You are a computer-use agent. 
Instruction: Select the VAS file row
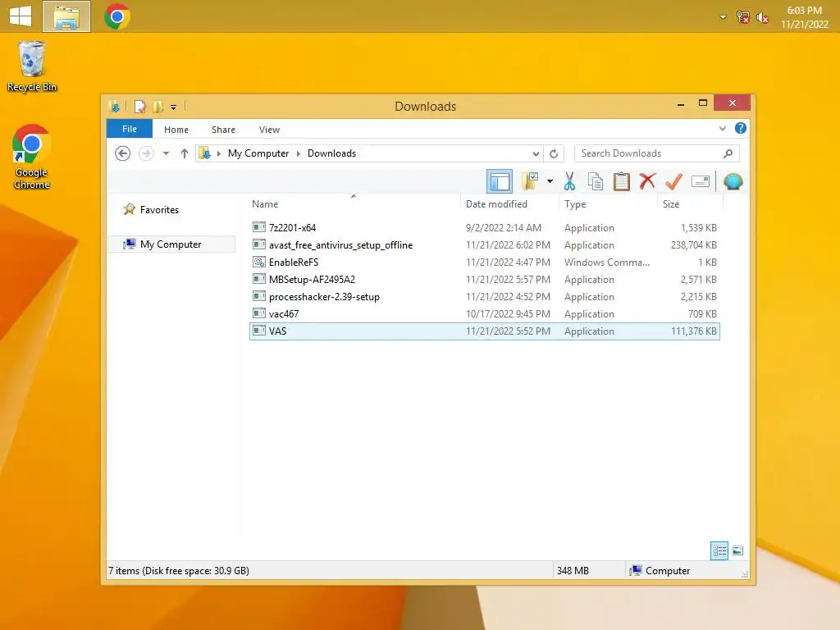(x=484, y=331)
